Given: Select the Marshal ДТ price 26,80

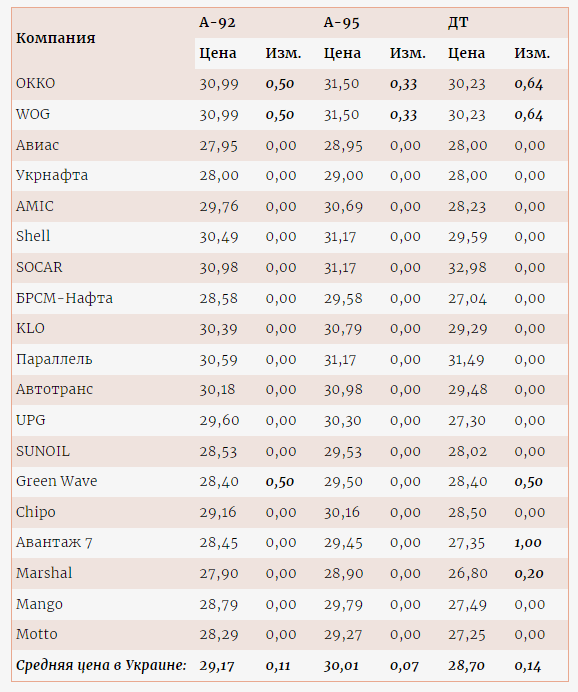Looking at the screenshot, I should (x=468, y=573).
